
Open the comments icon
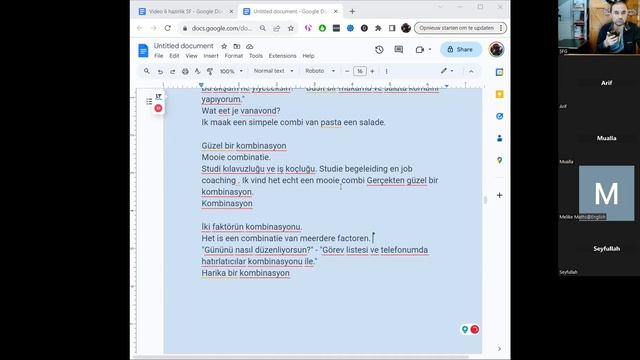(399, 50)
